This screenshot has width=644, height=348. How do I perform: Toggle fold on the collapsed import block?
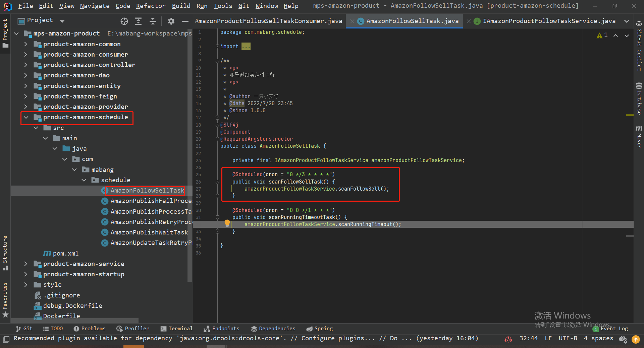tap(217, 47)
